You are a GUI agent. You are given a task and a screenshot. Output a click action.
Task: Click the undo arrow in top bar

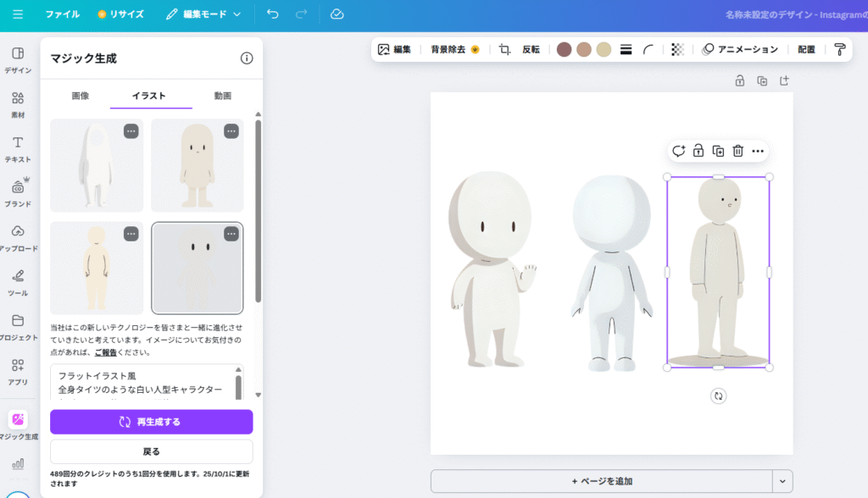click(x=272, y=14)
